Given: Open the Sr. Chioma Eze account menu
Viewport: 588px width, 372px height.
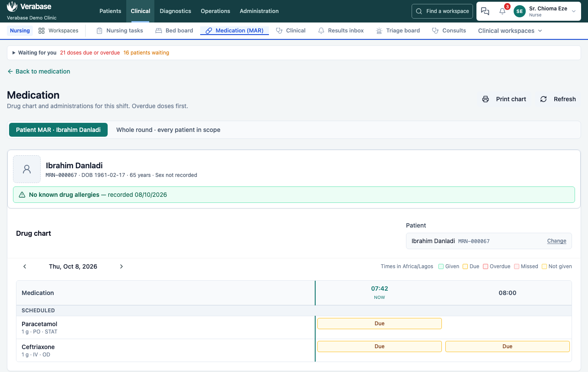Looking at the screenshot, I should [546, 11].
